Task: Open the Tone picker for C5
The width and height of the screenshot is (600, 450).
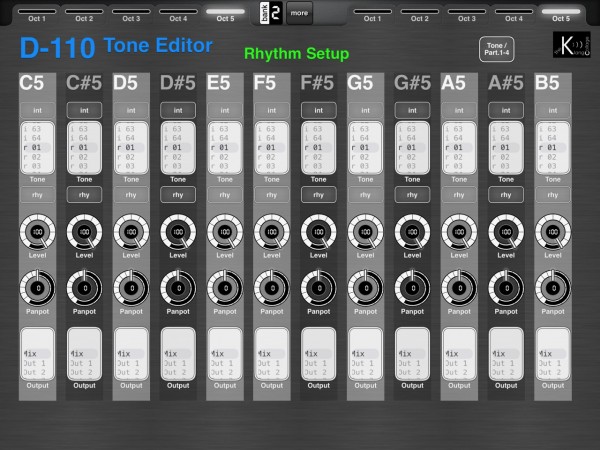Action: tap(38, 148)
